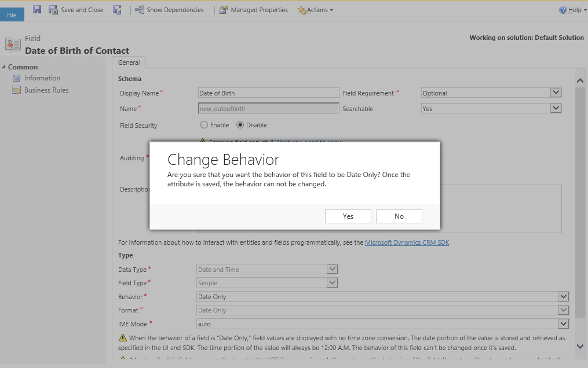Screen dimensions: 588x368
Task: Click the Help question mark icon
Action: [563, 10]
